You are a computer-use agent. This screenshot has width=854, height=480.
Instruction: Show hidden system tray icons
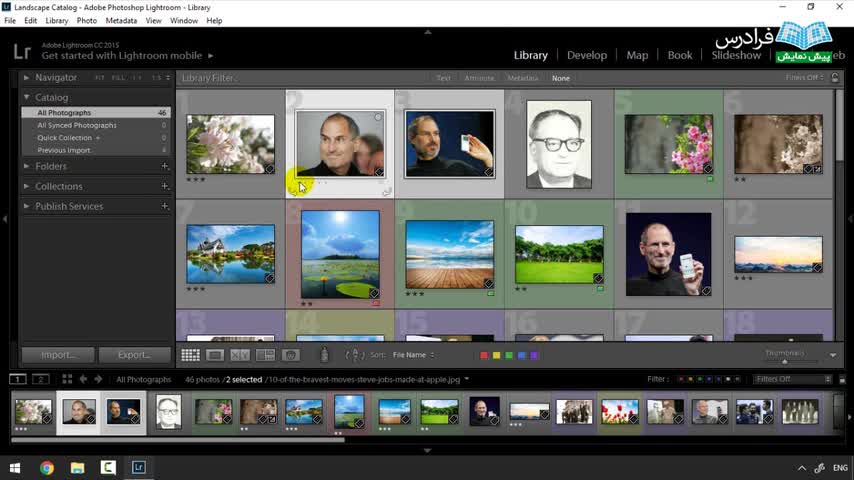pyautogui.click(x=802, y=468)
